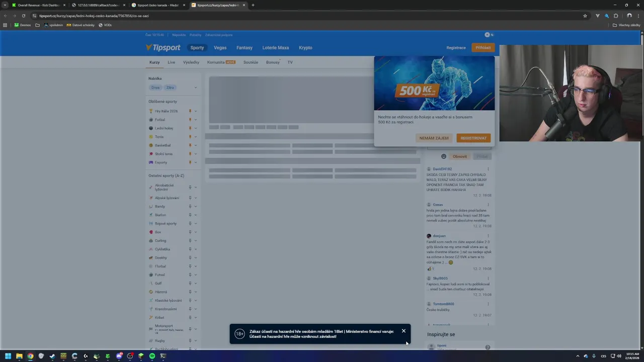Expand the Cyklistika category chevron
The image size is (644, 362).
(x=196, y=249)
